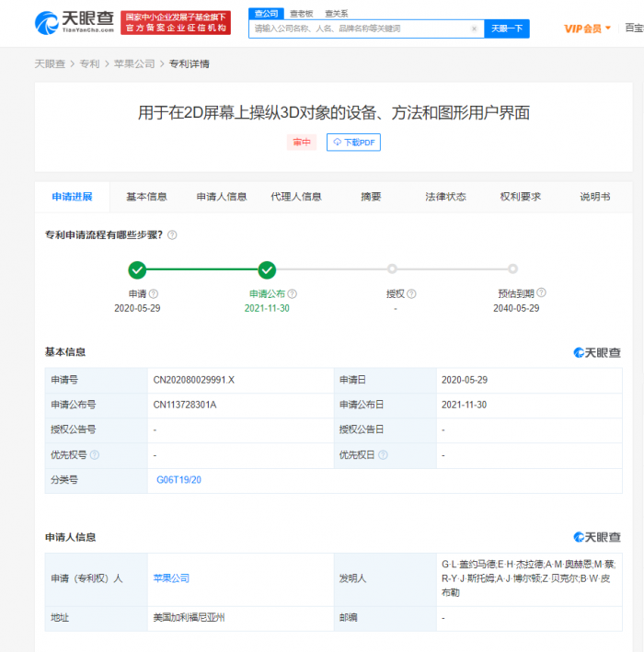Click address text 美国加利福尼亚州

coord(189,618)
